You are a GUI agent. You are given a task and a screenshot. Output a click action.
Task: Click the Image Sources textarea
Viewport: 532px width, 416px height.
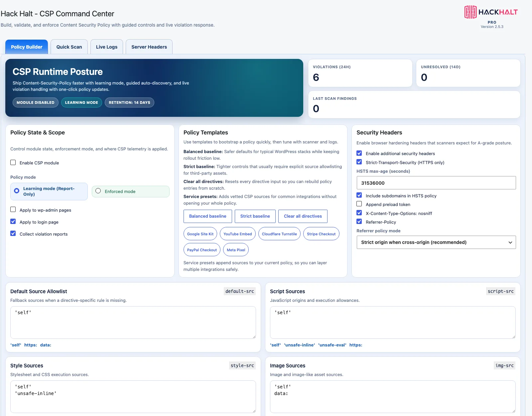[x=393, y=397]
